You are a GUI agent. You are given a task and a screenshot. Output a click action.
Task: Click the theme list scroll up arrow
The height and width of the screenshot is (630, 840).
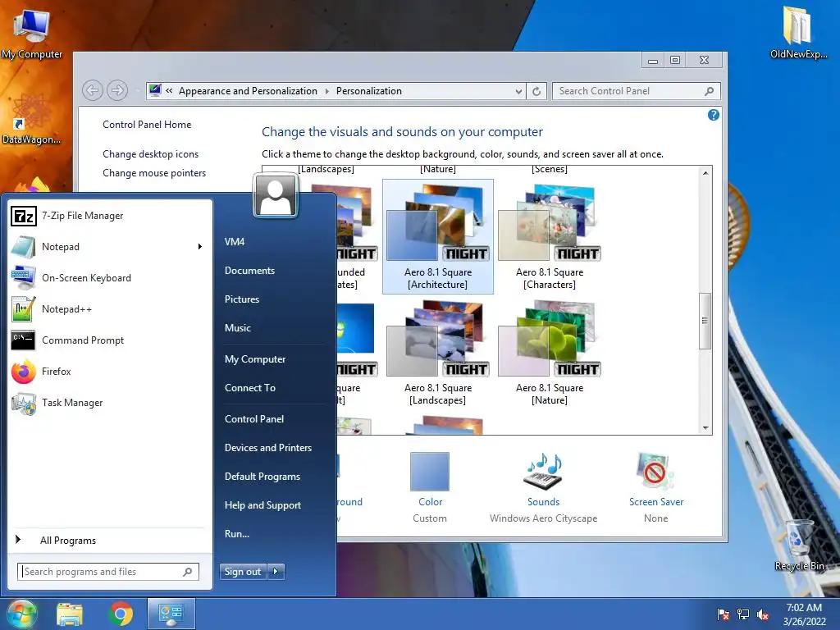705,172
